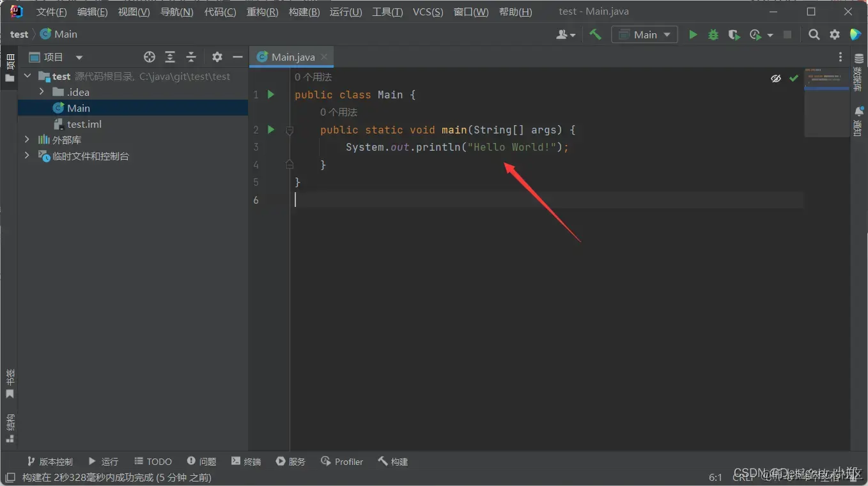Expand all in Project panel
Viewport: 868px width, 486px height.
coord(170,57)
